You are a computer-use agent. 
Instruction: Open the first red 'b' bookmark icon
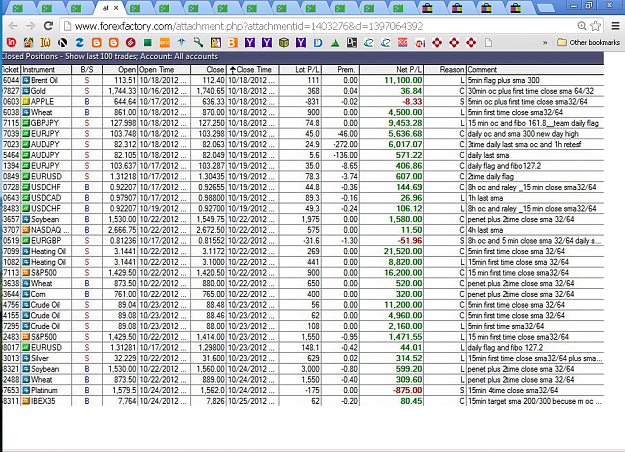[x=11, y=42]
